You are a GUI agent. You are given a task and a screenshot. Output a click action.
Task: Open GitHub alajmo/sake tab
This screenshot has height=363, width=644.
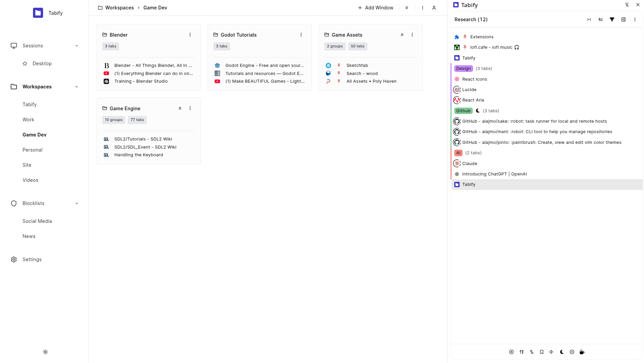coord(547,121)
